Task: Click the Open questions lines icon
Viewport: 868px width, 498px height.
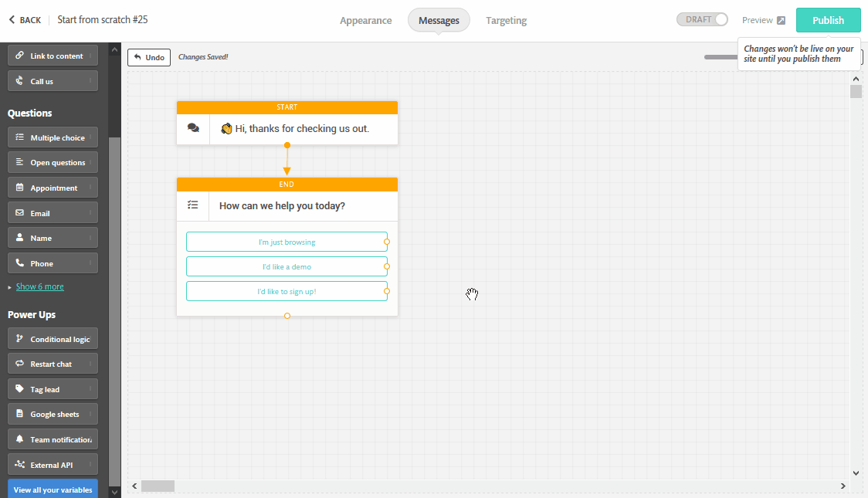Action: point(19,162)
